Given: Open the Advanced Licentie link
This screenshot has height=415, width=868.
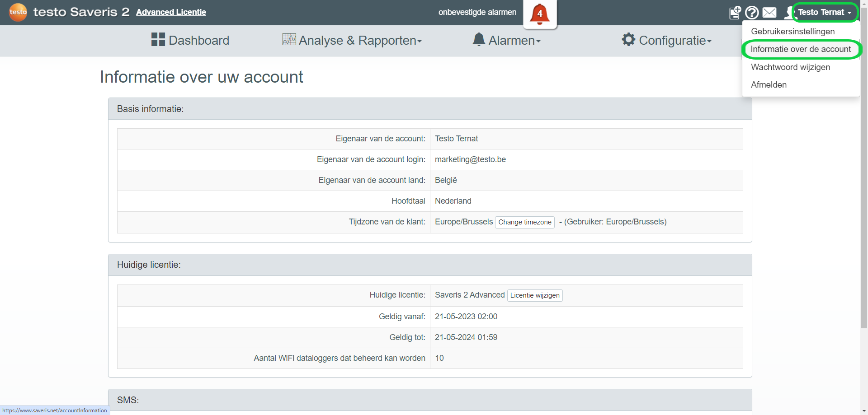Looking at the screenshot, I should (171, 12).
